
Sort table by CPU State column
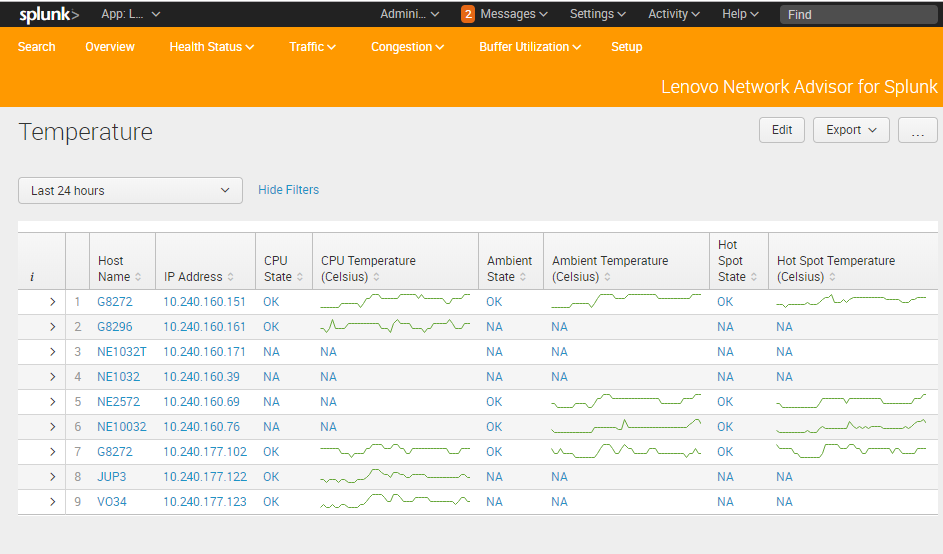point(284,268)
